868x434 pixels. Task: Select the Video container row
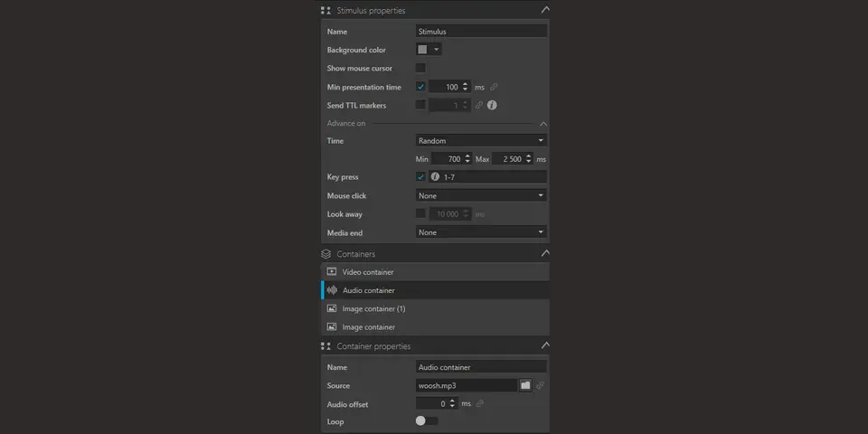coord(435,272)
